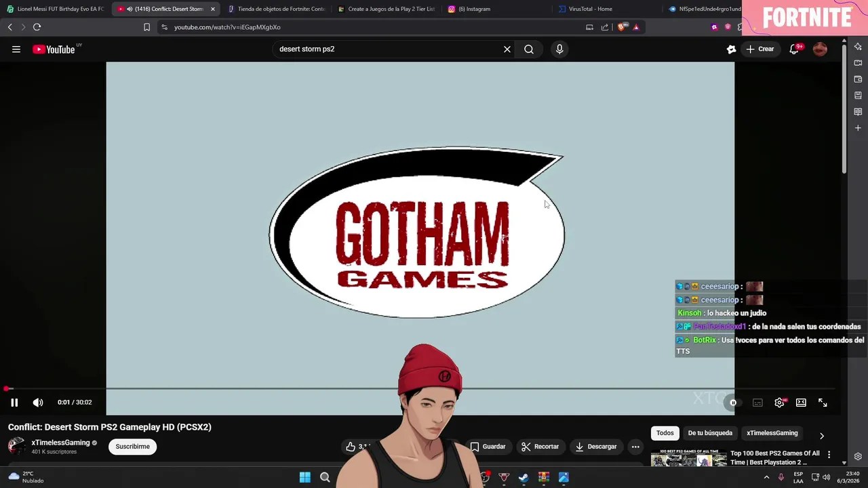Subscribe with the Suscribirme button
This screenshot has height=488, width=868.
pyautogui.click(x=132, y=447)
